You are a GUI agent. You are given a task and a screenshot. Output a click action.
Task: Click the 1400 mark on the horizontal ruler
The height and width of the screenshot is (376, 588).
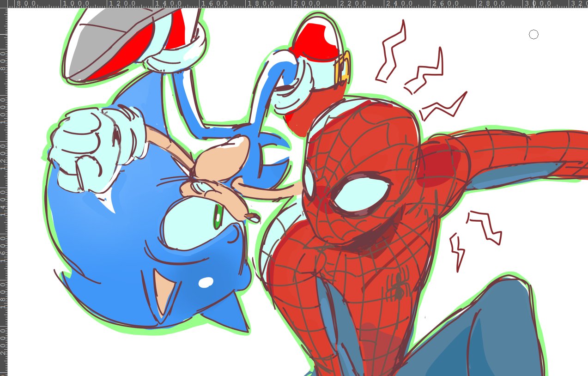[169, 4]
